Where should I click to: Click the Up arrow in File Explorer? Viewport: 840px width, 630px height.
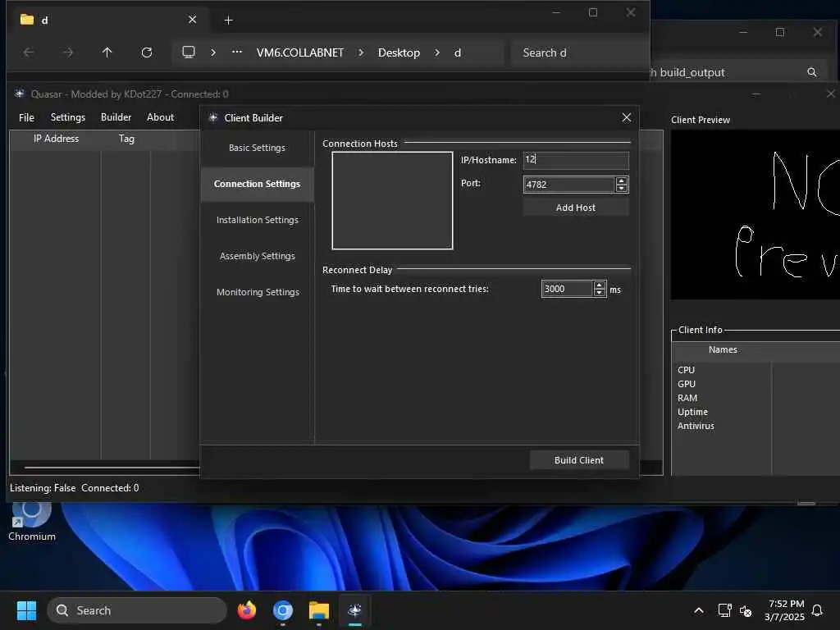(x=107, y=52)
